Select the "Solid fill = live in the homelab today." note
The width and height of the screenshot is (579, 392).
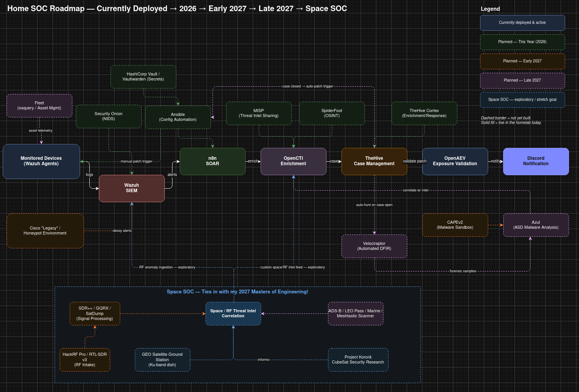511,123
